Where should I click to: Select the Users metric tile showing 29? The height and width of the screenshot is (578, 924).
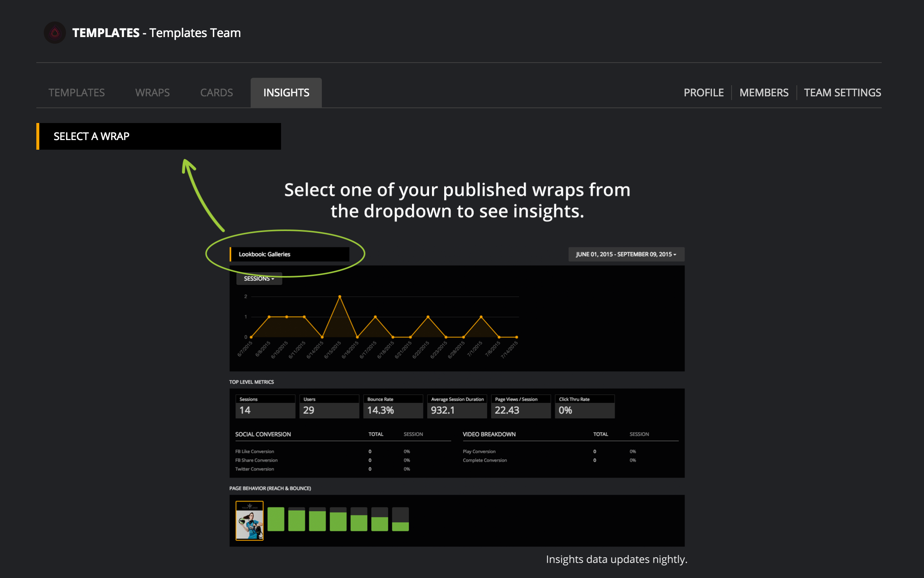(x=329, y=406)
